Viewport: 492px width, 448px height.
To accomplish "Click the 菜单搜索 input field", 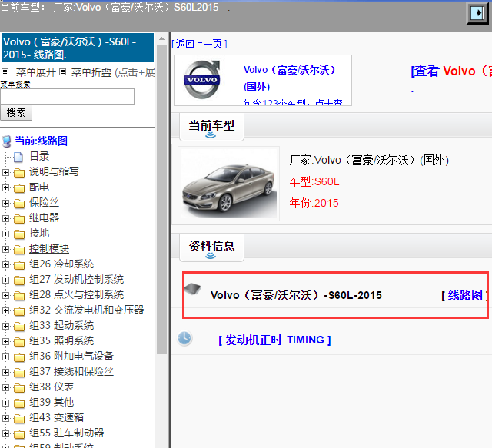I will pyautogui.click(x=67, y=96).
